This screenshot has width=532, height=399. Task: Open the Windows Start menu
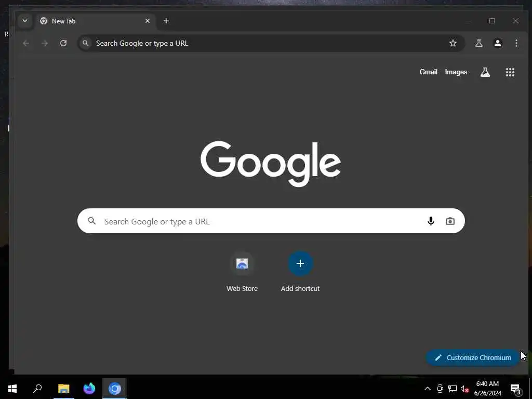[x=12, y=389]
